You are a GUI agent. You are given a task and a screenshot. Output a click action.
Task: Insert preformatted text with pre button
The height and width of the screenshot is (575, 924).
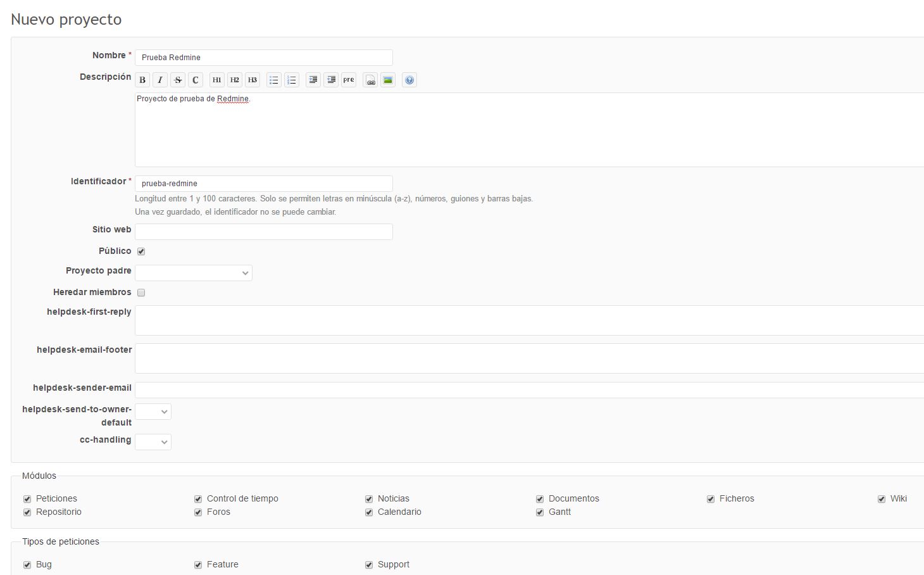coord(349,80)
